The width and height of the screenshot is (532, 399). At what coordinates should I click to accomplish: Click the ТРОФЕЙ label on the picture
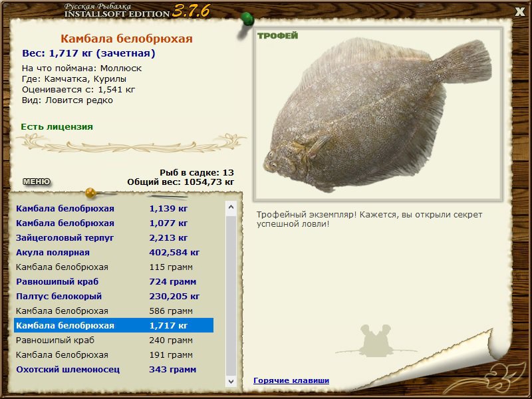(x=277, y=36)
